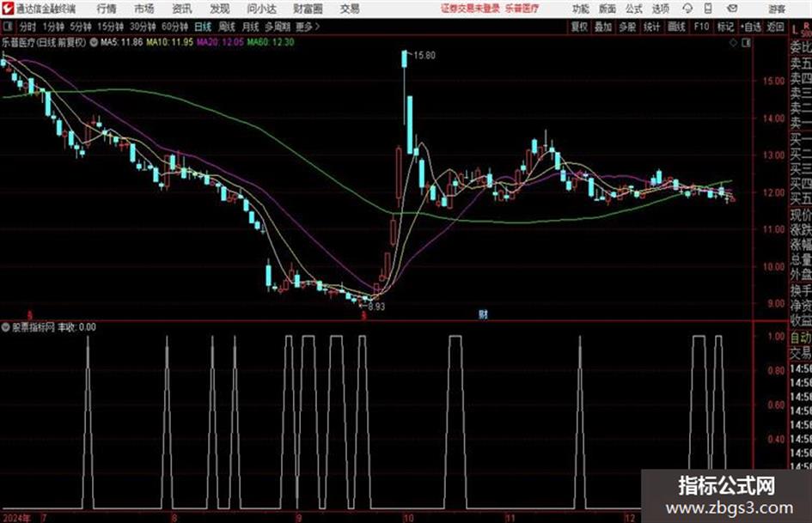Open the 公式 menu
The height and width of the screenshot is (523, 812).
click(x=634, y=9)
